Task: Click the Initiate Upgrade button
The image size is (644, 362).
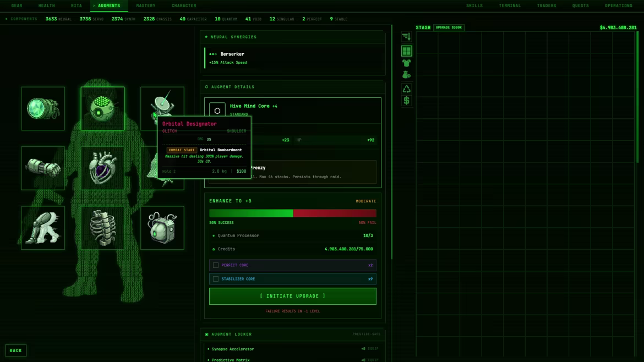Action: (x=292, y=296)
